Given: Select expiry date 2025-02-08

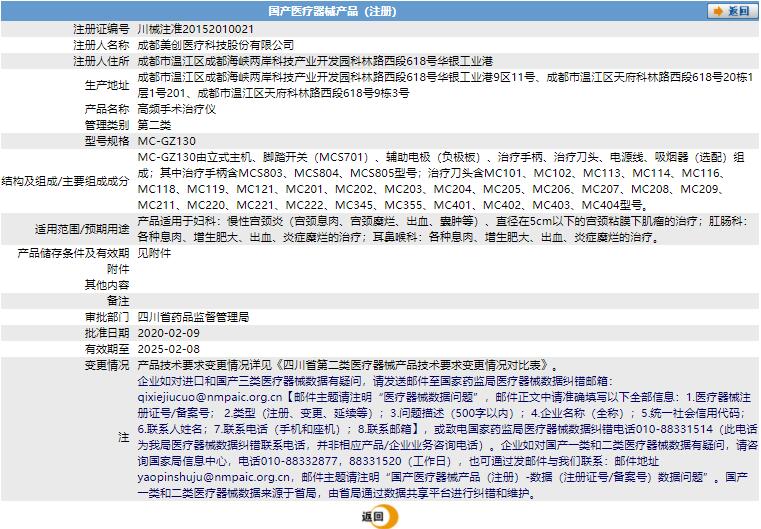Looking at the screenshot, I should pos(168,349).
